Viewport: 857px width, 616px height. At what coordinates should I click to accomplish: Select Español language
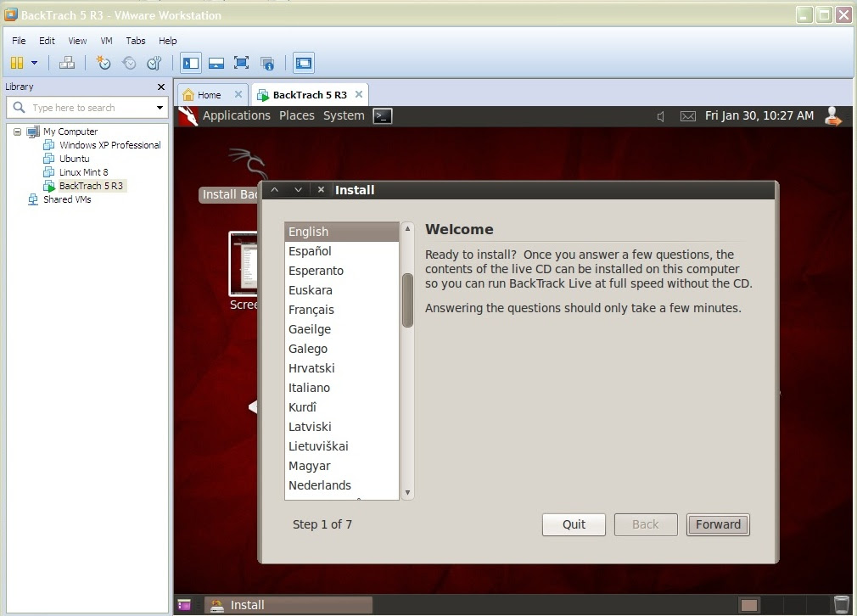click(x=342, y=251)
